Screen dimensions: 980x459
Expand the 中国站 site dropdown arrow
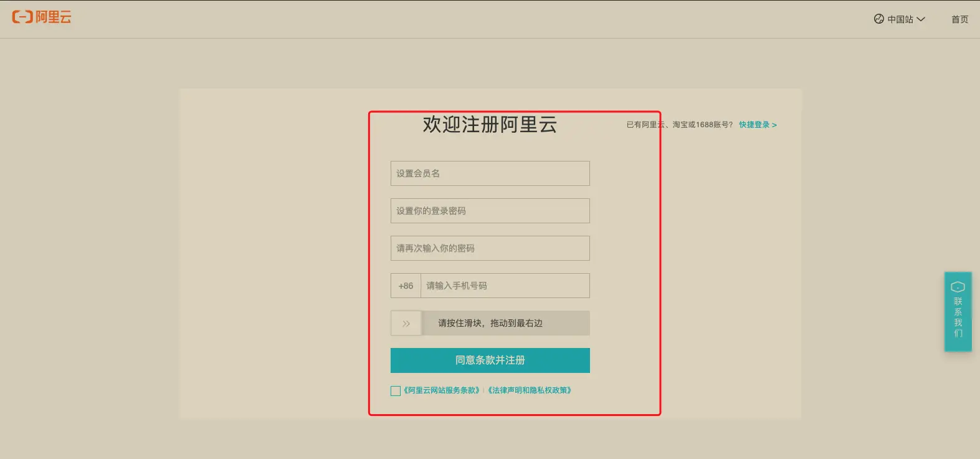(921, 19)
